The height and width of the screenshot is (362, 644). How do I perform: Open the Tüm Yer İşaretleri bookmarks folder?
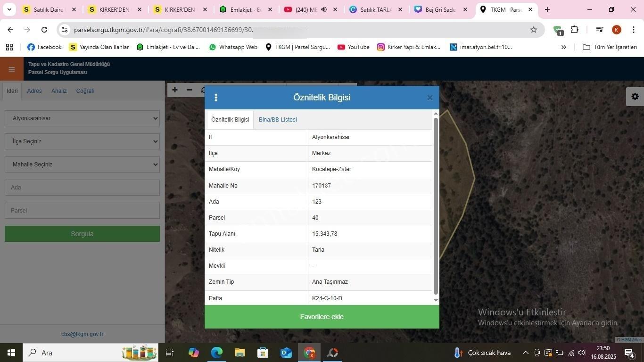tap(610, 47)
